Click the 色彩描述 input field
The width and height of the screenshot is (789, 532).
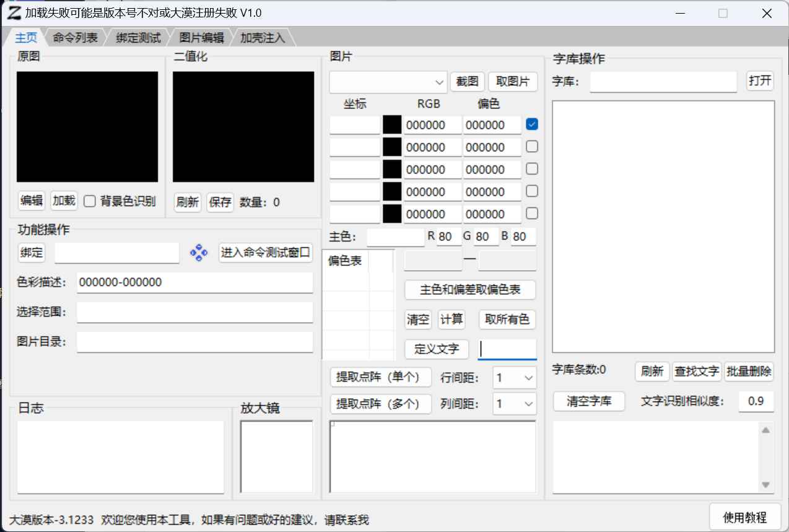coord(194,282)
